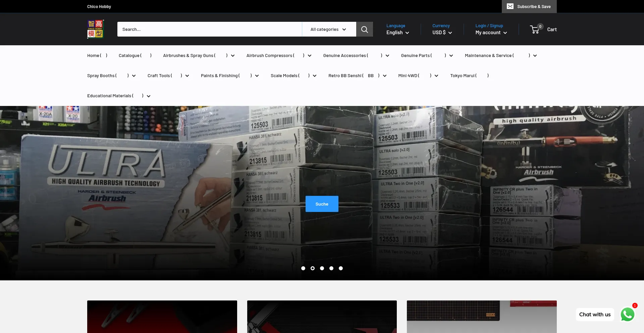Screen dimensions: 644x333
Task: Click the Chico Hobby logo
Action: click(x=96, y=29)
